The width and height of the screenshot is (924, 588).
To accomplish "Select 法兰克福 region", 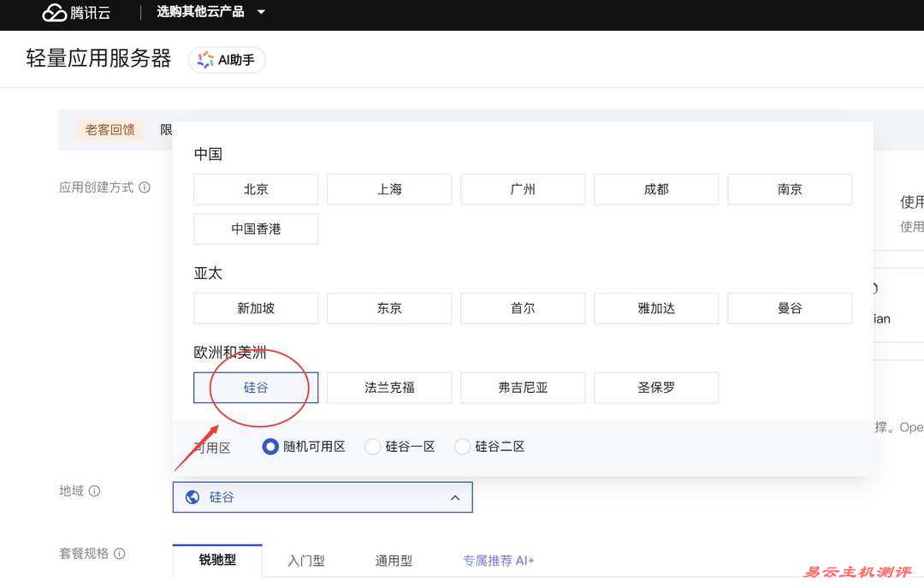I will coord(389,388).
